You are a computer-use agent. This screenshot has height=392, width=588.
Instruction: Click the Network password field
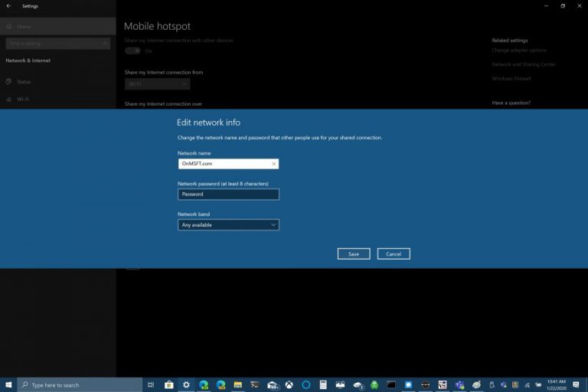click(228, 194)
